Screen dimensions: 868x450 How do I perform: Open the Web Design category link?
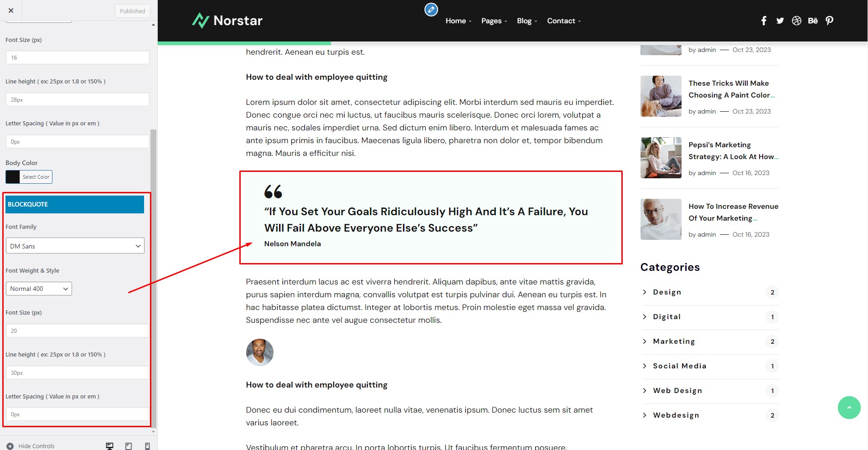point(677,391)
